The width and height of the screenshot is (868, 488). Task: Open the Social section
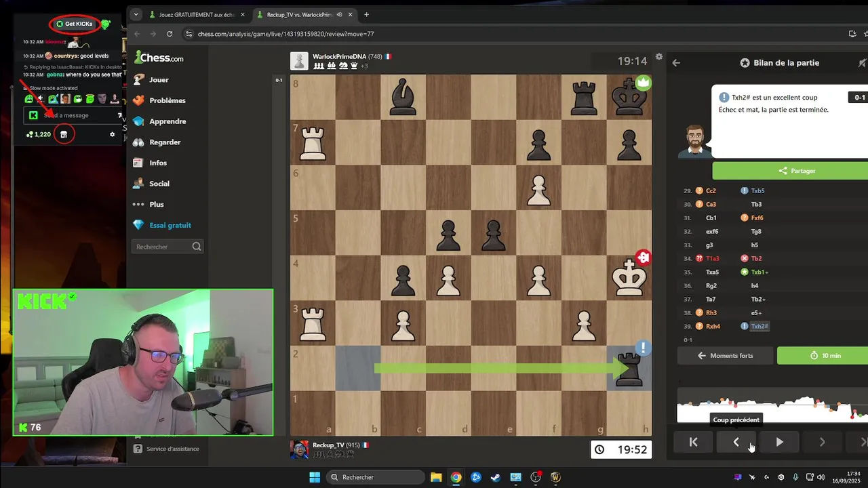151,184
